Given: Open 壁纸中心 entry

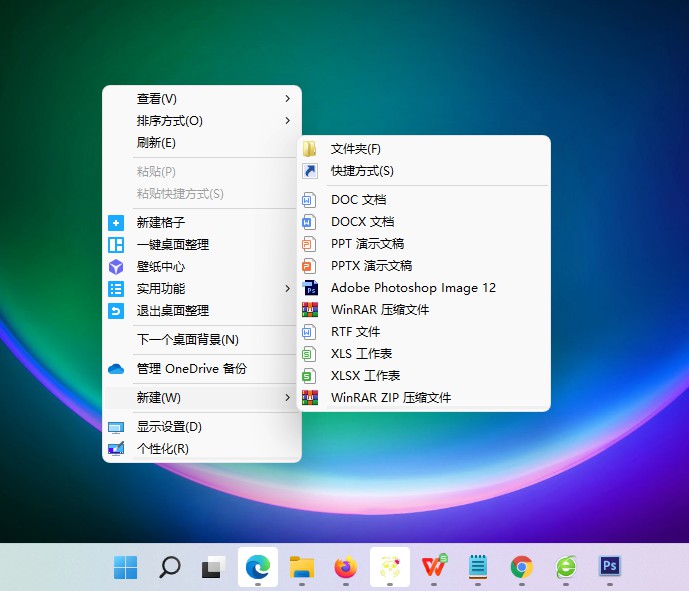Looking at the screenshot, I should [202, 267].
